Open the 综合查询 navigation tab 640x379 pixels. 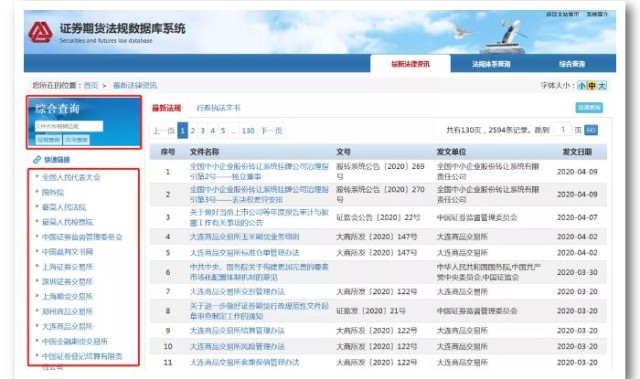(x=572, y=64)
